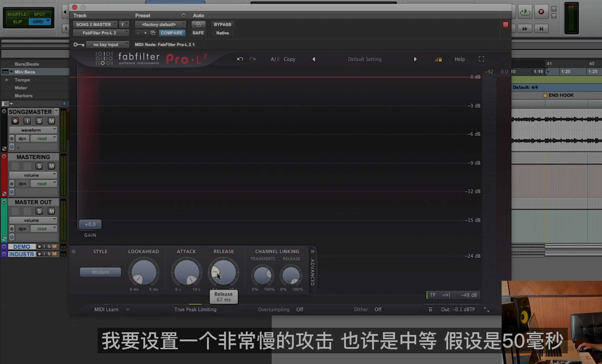This screenshot has width=602, height=364.
Task: Click the redo arrow in Pro-L 2
Action: (x=253, y=59)
